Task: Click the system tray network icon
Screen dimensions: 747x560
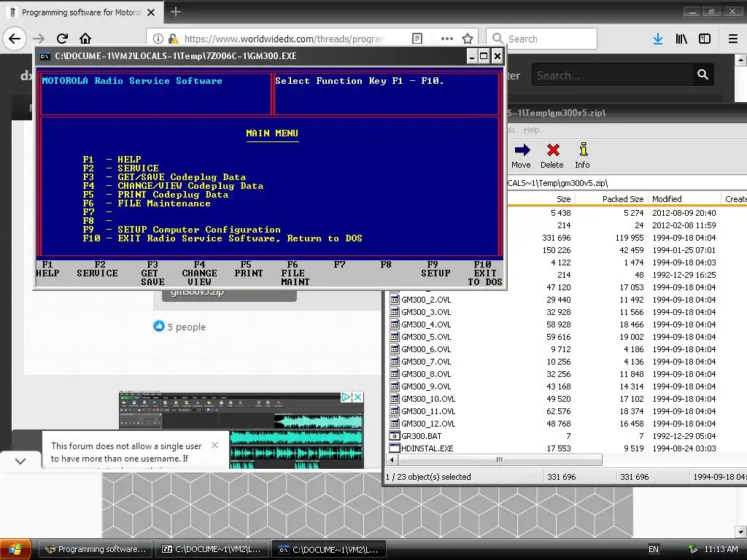Action: (x=693, y=549)
